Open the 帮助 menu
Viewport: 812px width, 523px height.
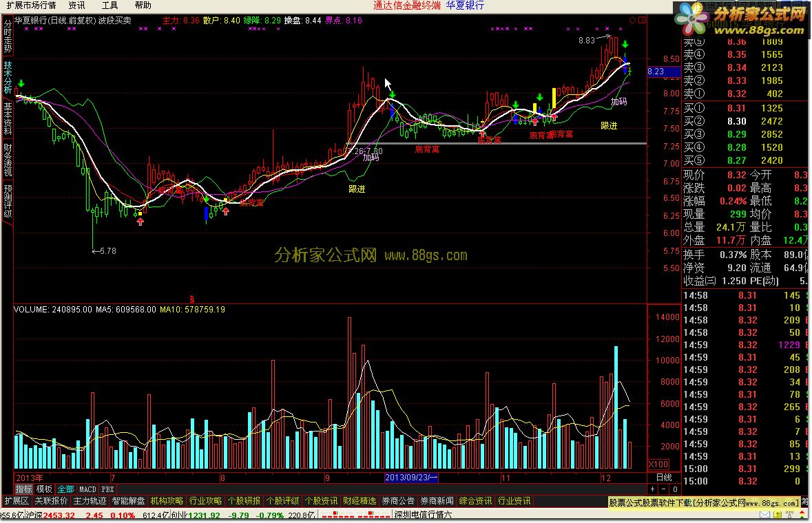[x=143, y=6]
